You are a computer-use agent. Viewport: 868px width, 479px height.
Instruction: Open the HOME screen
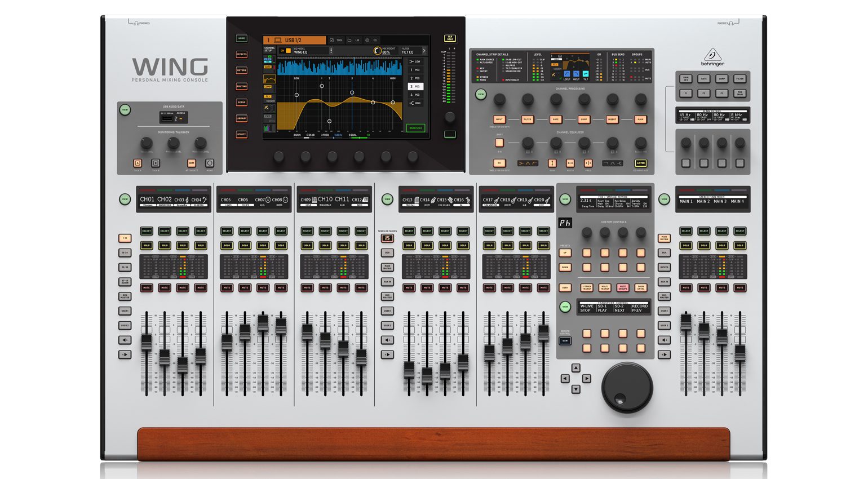[241, 38]
